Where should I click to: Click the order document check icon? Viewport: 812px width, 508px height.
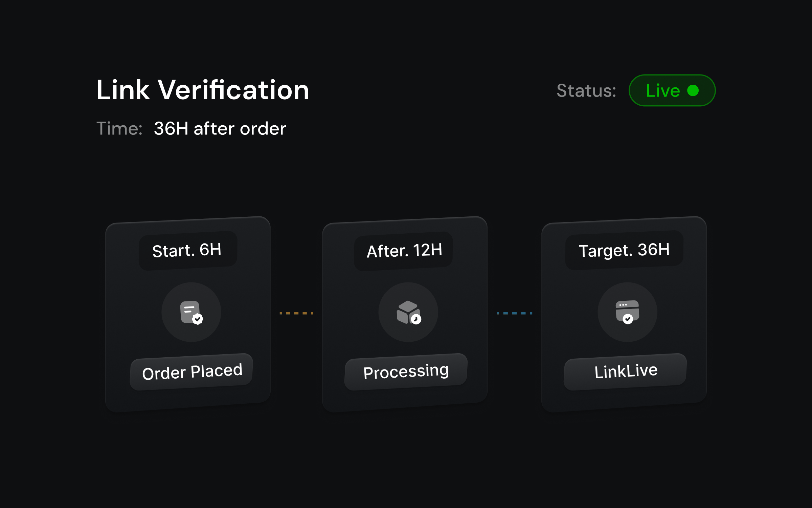click(191, 312)
